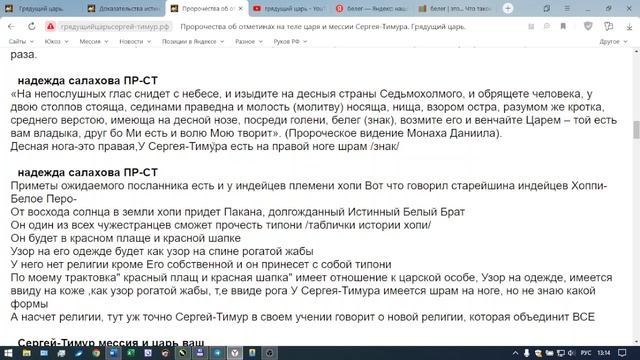Viewport: 640px width, 360px height.
Task: Close the 'Пророчества об от' tab
Action: (x=240, y=8)
